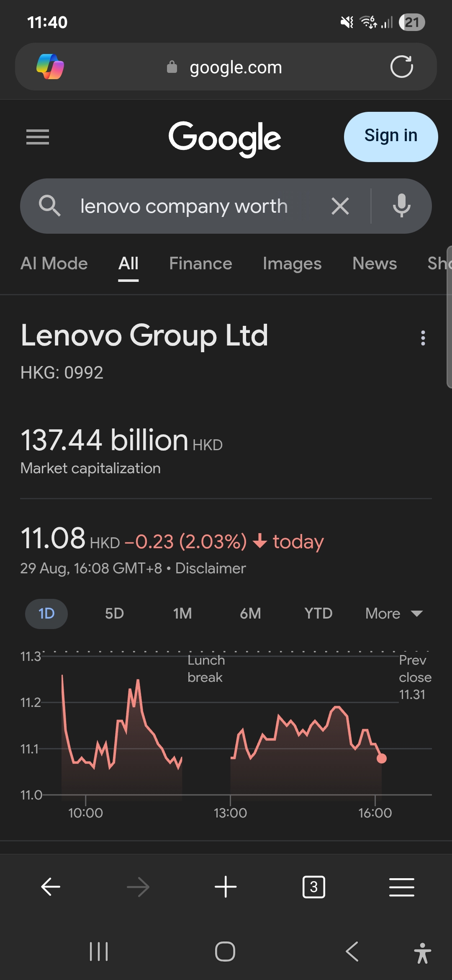The height and width of the screenshot is (980, 452).
Task: Expand the More chart ranges dropdown
Action: [x=393, y=614]
